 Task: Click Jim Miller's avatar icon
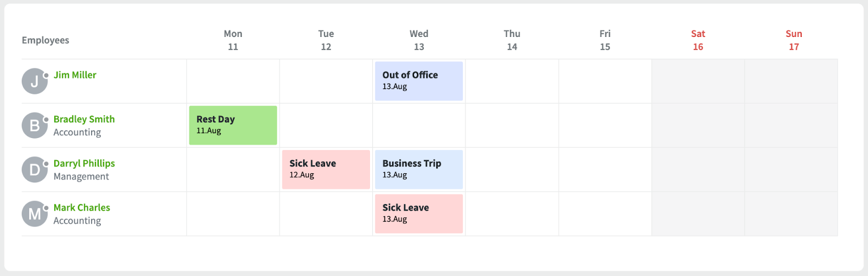click(x=35, y=81)
